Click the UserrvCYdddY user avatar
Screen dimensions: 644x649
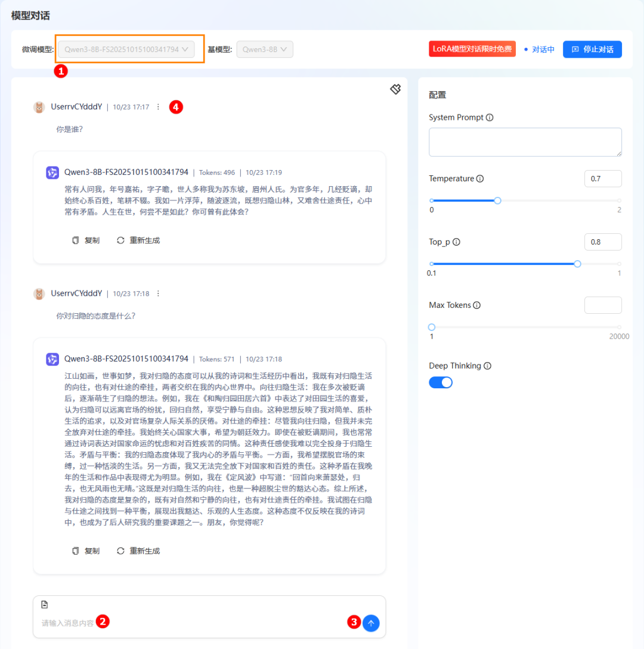click(39, 107)
